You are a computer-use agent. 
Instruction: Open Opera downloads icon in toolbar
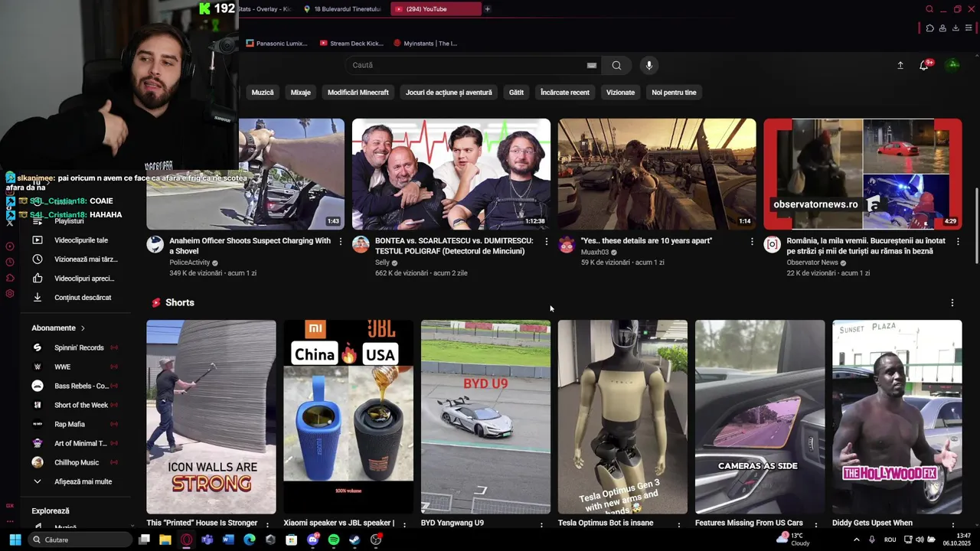(x=955, y=28)
